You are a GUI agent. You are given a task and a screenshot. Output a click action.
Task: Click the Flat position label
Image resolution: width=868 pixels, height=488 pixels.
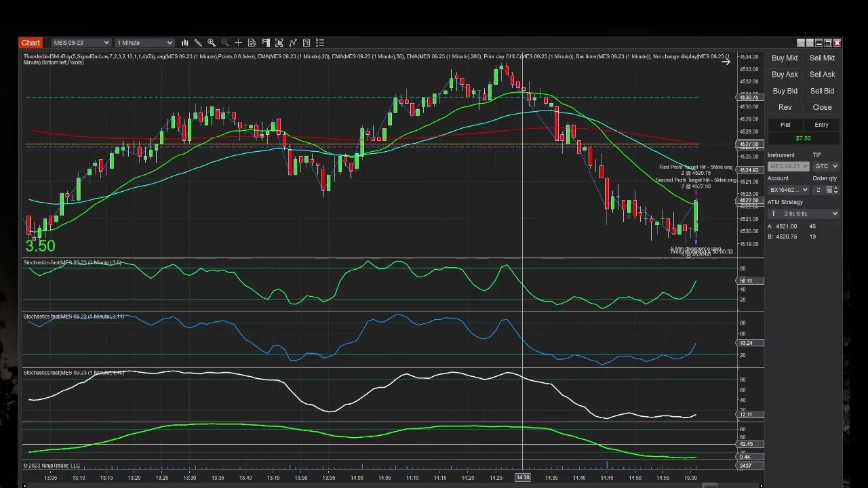pos(785,125)
